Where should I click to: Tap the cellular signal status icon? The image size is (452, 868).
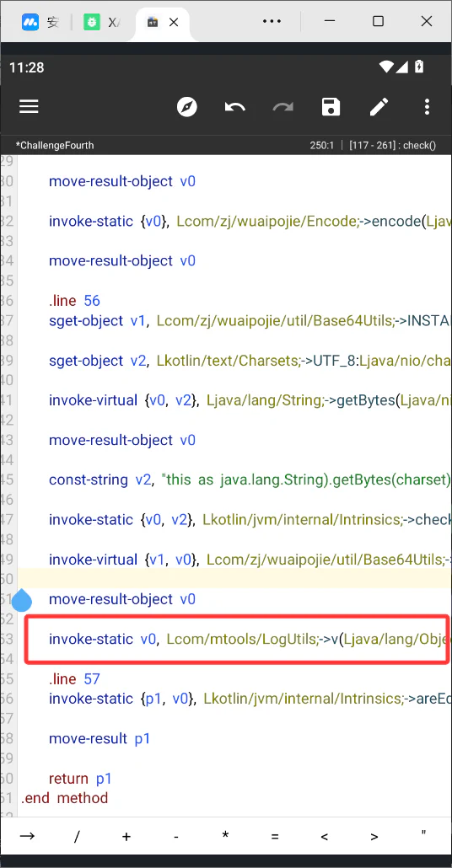click(402, 67)
